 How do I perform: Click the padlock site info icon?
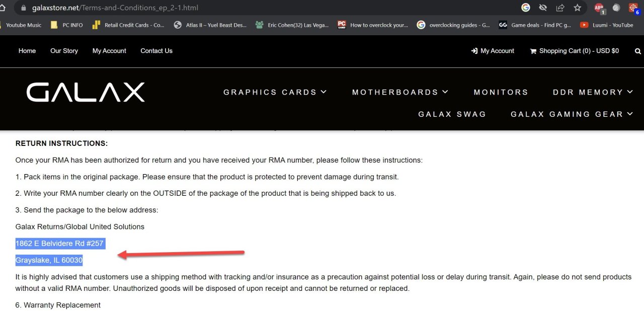pos(23,8)
